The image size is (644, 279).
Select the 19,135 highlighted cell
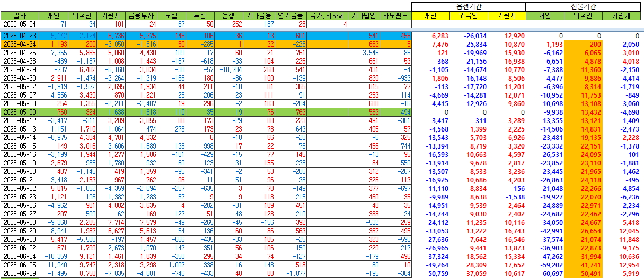[x=583, y=138]
